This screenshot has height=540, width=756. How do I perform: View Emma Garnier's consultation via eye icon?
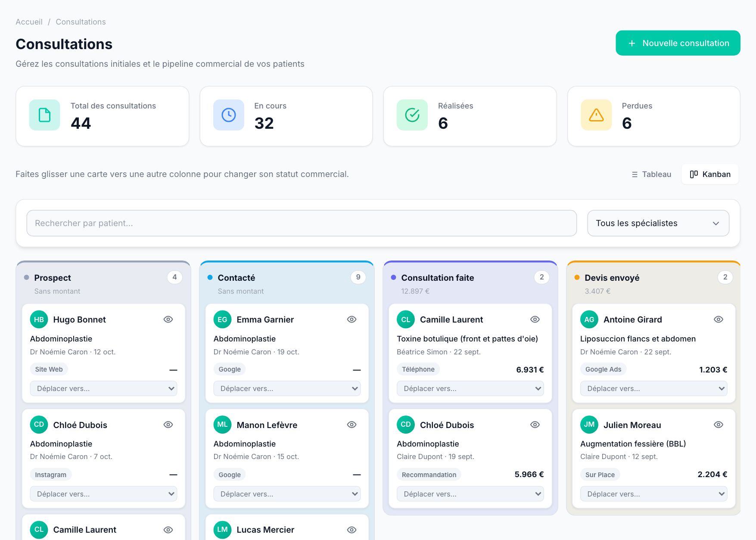(352, 320)
